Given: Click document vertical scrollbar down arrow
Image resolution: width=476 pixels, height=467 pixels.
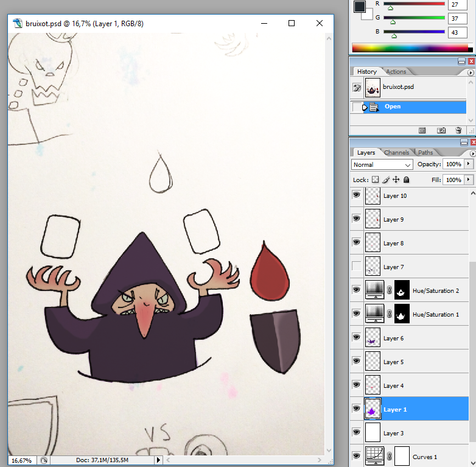Looking at the screenshot, I should (x=329, y=451).
